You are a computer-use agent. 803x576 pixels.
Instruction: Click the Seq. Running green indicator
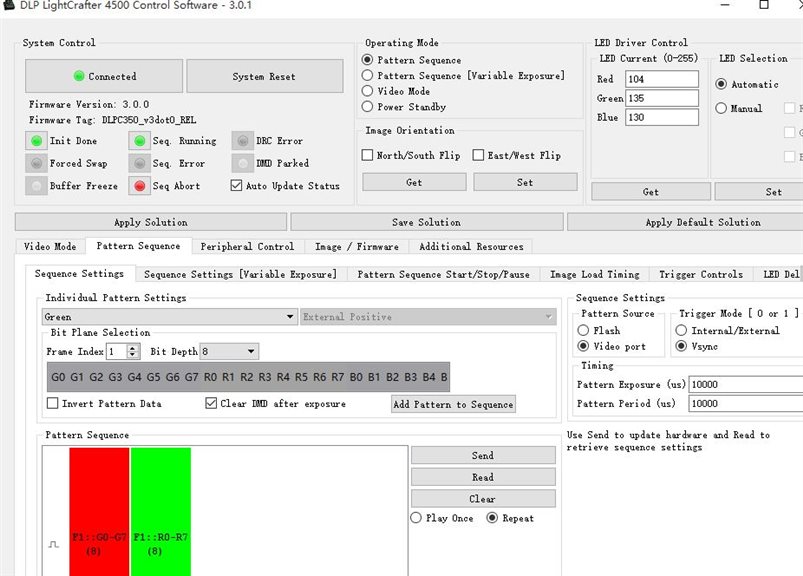pyautogui.click(x=139, y=141)
